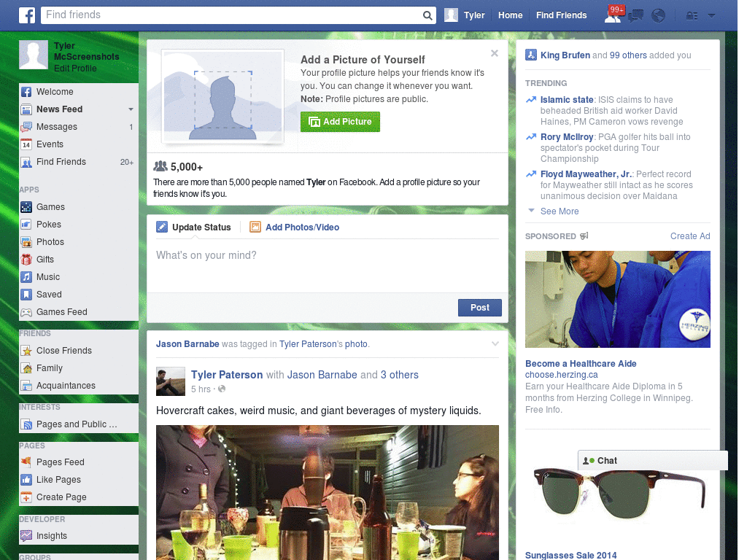This screenshot has width=747, height=560.
Task: Click the Like Pages thumbs-up icon
Action: pyautogui.click(x=26, y=480)
